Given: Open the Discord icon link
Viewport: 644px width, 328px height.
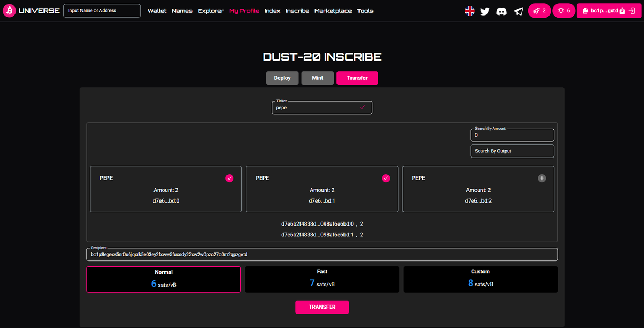Looking at the screenshot, I should coord(502,11).
